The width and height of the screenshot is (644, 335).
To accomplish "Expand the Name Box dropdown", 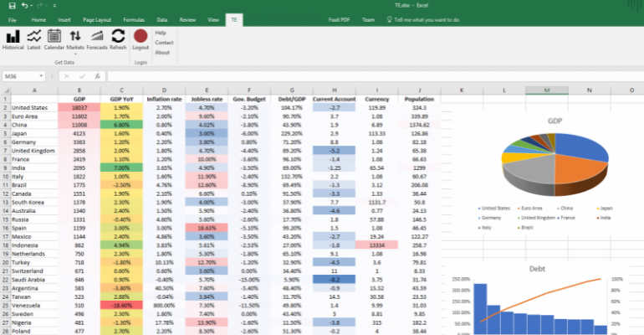I will (x=41, y=76).
